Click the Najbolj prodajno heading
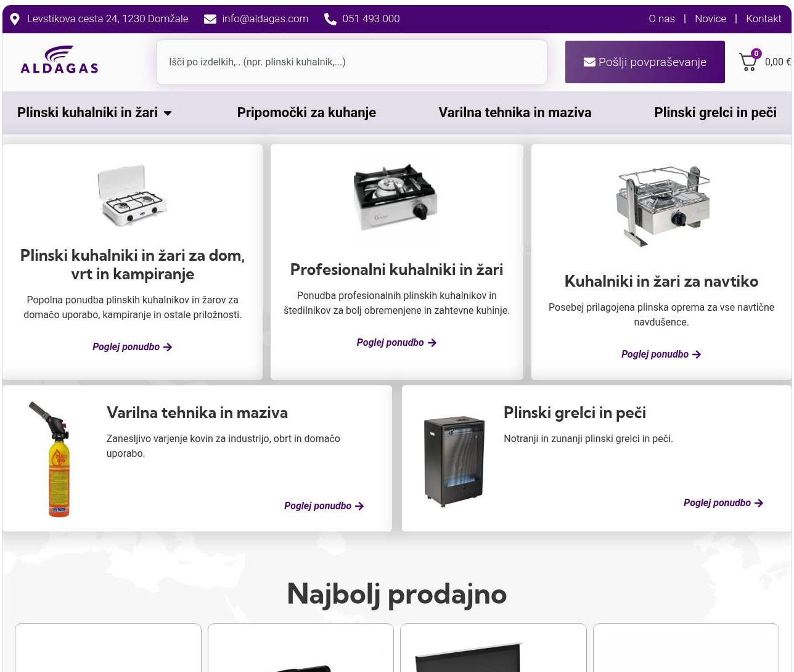The image size is (794, 672). pos(396,594)
